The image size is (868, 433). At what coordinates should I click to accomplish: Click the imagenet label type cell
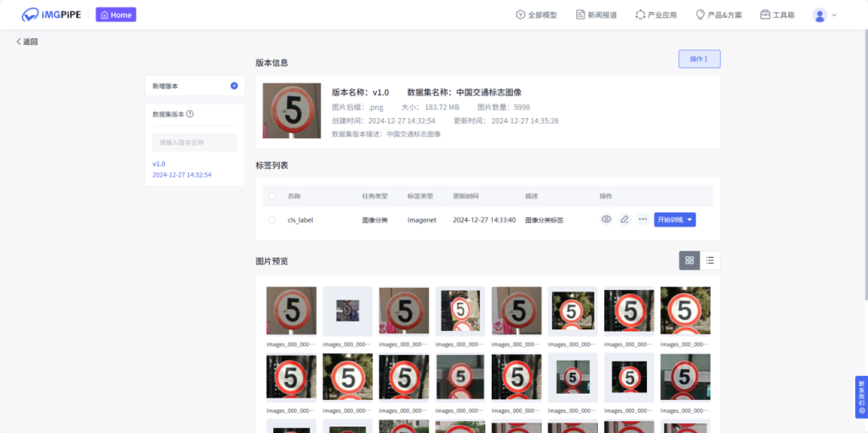422,220
